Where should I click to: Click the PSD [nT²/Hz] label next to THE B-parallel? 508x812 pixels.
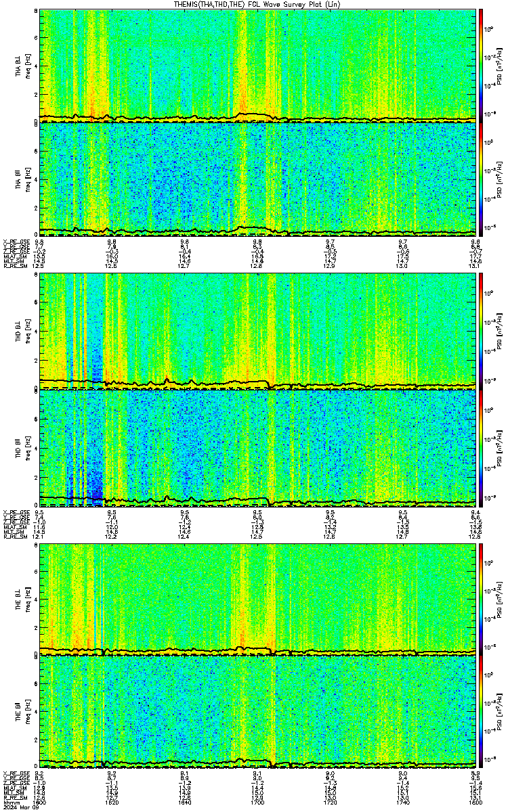(x=499, y=713)
